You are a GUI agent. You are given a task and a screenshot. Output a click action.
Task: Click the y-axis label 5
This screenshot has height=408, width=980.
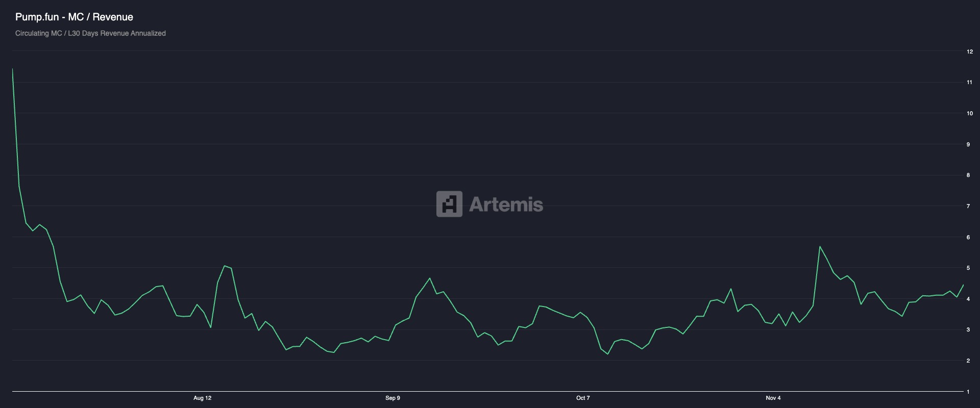(968, 268)
